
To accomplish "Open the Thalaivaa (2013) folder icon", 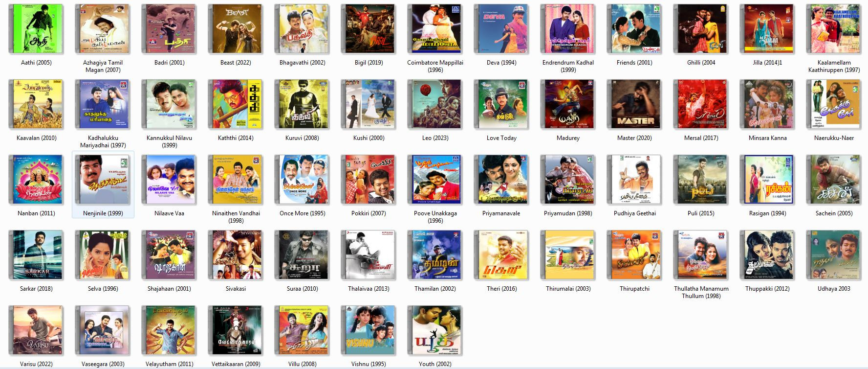I will click(x=369, y=255).
